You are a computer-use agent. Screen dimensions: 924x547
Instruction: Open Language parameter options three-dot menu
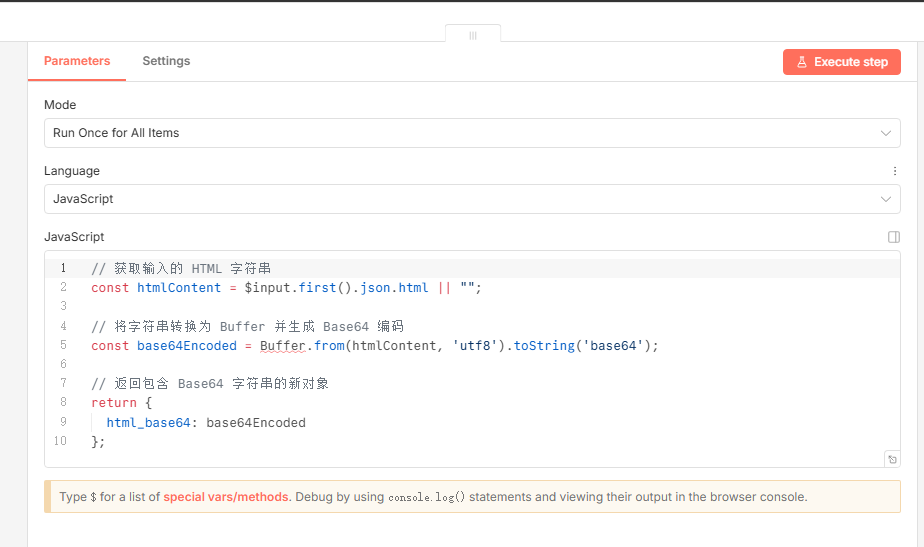tap(894, 171)
